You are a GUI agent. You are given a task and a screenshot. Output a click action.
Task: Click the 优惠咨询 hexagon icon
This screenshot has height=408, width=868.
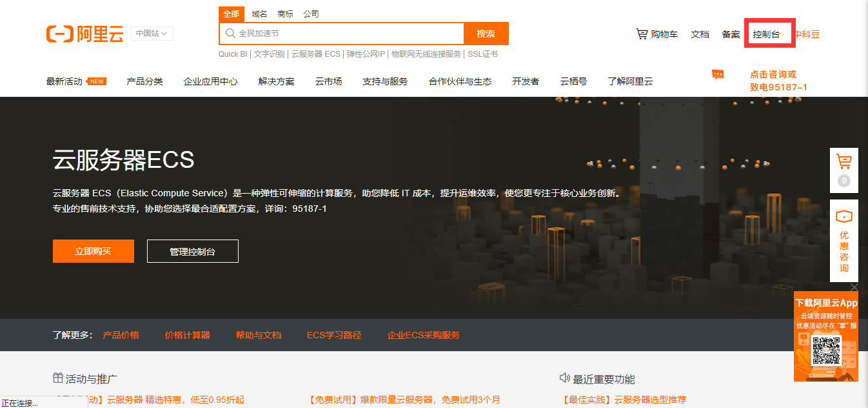tap(843, 217)
